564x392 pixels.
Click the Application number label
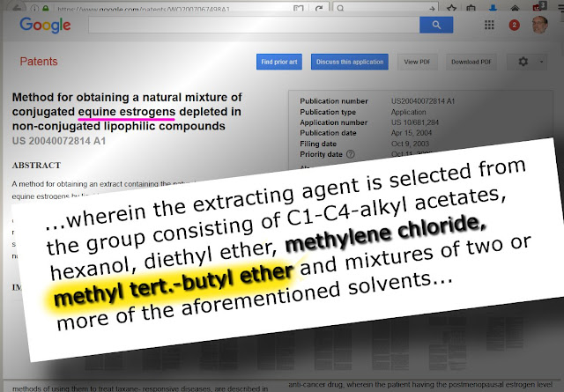click(333, 122)
